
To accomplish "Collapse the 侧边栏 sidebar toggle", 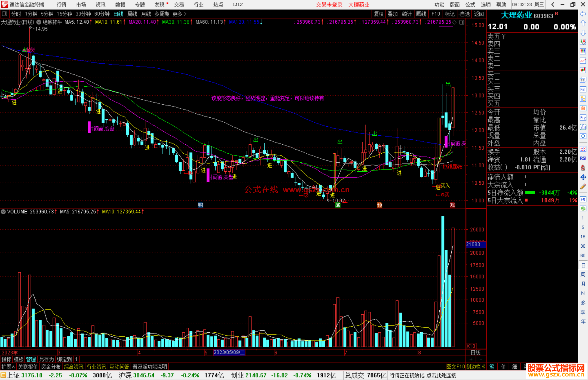I will tap(476, 367).
